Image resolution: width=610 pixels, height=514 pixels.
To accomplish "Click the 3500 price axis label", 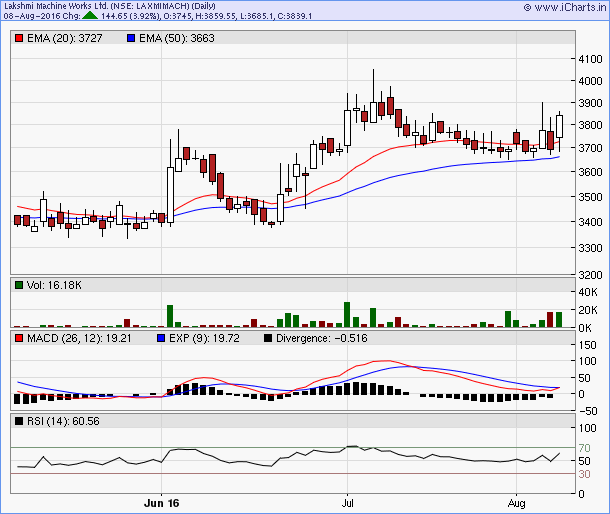I will (x=590, y=196).
